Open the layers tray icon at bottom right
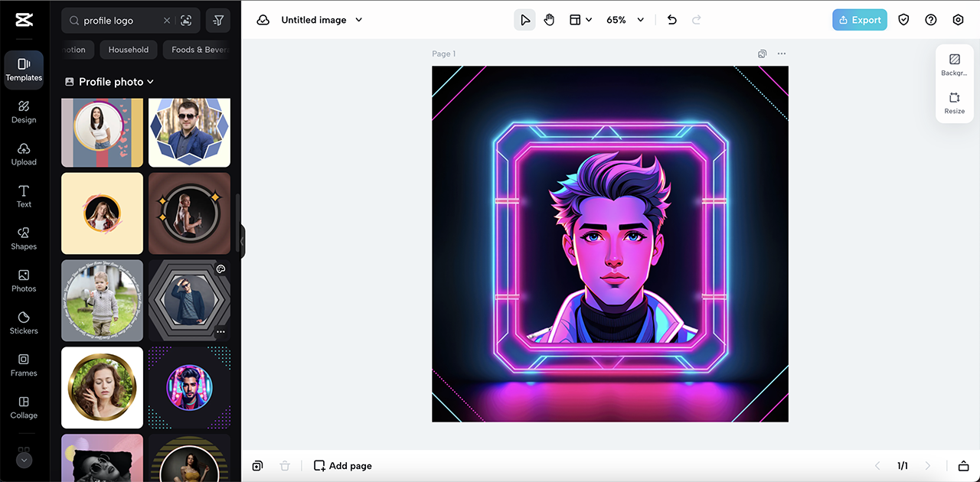The height and width of the screenshot is (482, 980). coord(963,466)
